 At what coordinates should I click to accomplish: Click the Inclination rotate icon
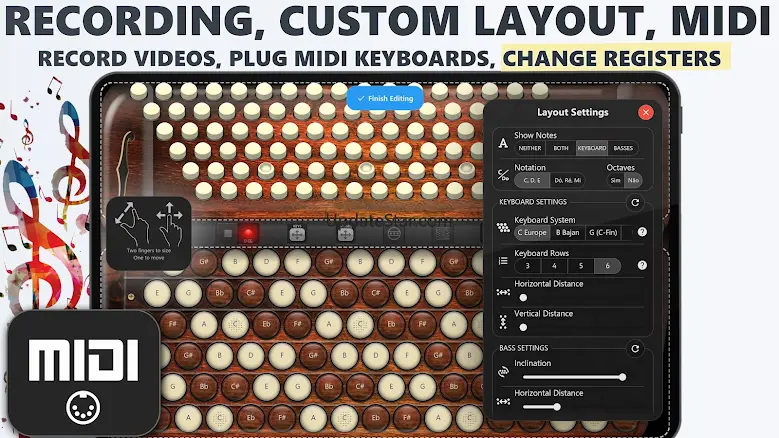point(503,371)
